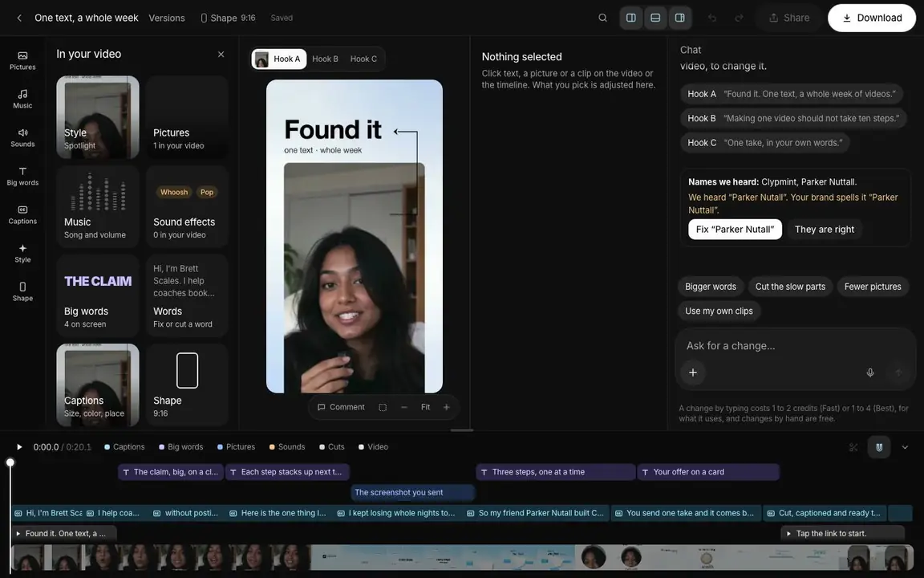
Task: Collapse the timeline with chevron
Action: pos(905,447)
